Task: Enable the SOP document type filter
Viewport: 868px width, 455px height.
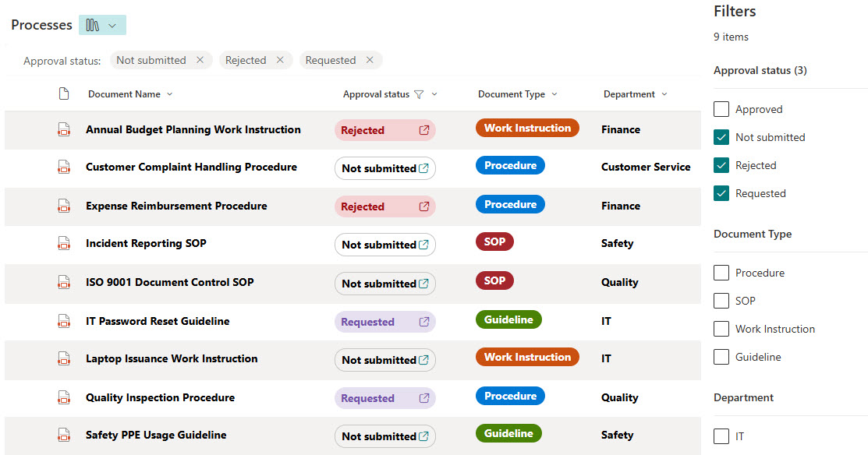Action: 721,301
